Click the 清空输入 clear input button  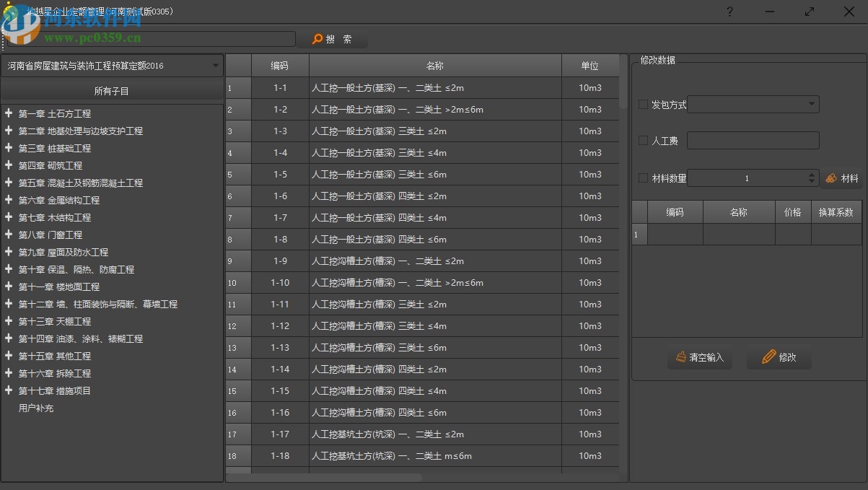(x=699, y=357)
